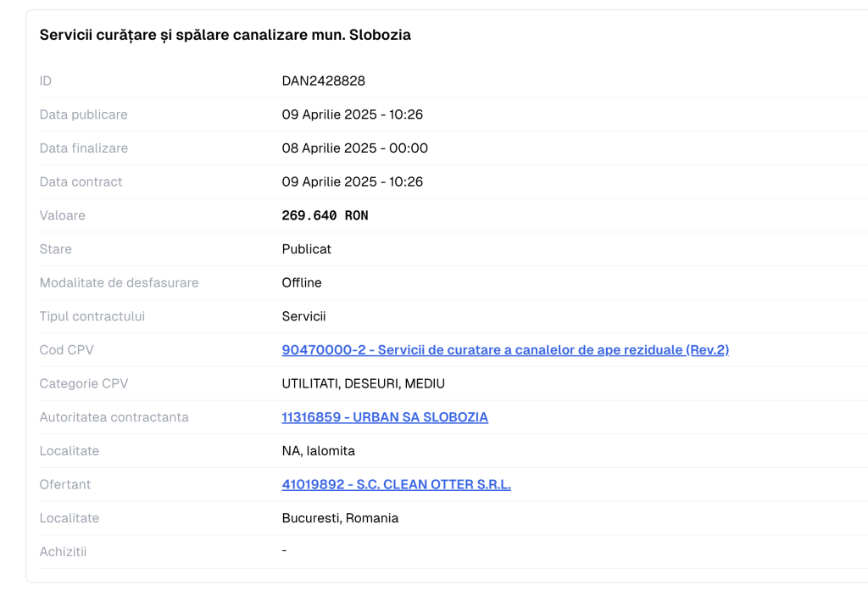Click the Data publicare date value
Image resolution: width=868 pixels, height=591 pixels.
pos(352,114)
